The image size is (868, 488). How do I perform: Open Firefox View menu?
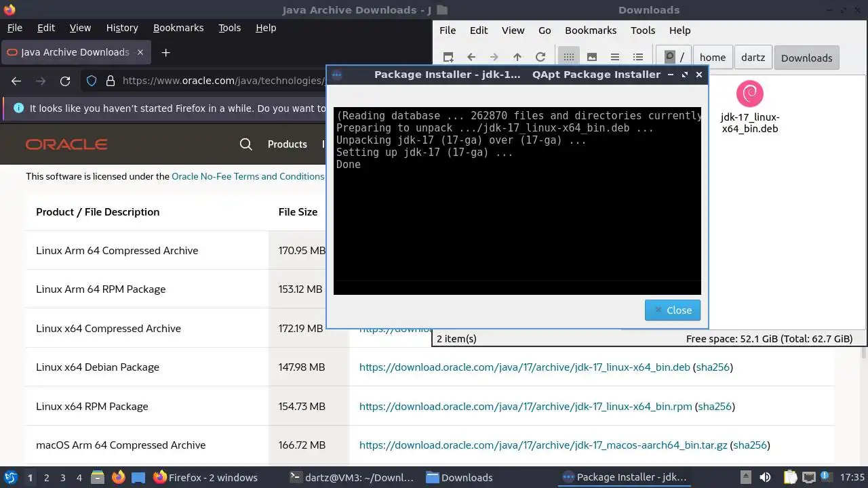click(x=80, y=28)
